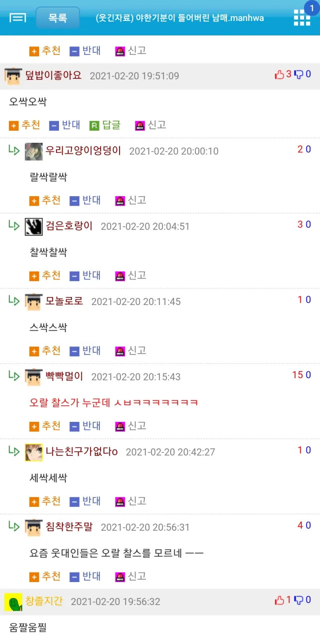Recommend 빡빡멀이's 오랄 찰스 reply

tap(45, 426)
